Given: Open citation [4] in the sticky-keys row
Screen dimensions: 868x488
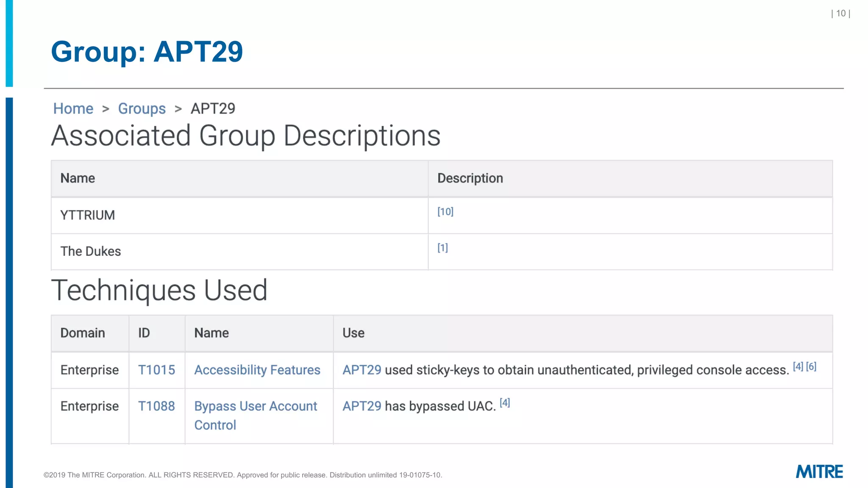Looking at the screenshot, I should coord(798,366).
